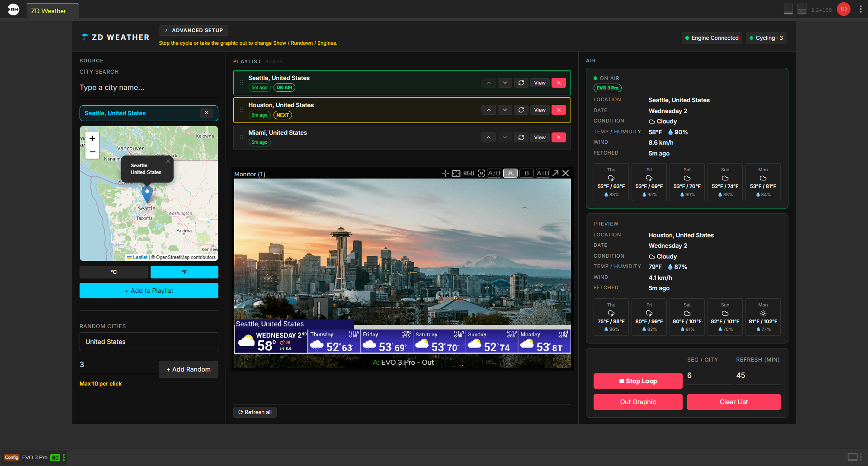Clear the playlist with Clear List
The height and width of the screenshot is (466, 868).
click(734, 402)
